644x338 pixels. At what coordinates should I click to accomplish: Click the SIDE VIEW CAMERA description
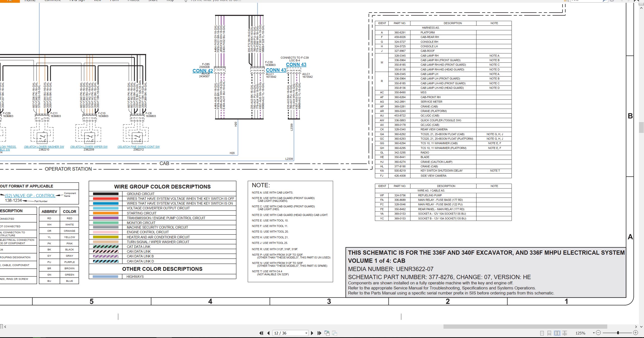click(433, 176)
